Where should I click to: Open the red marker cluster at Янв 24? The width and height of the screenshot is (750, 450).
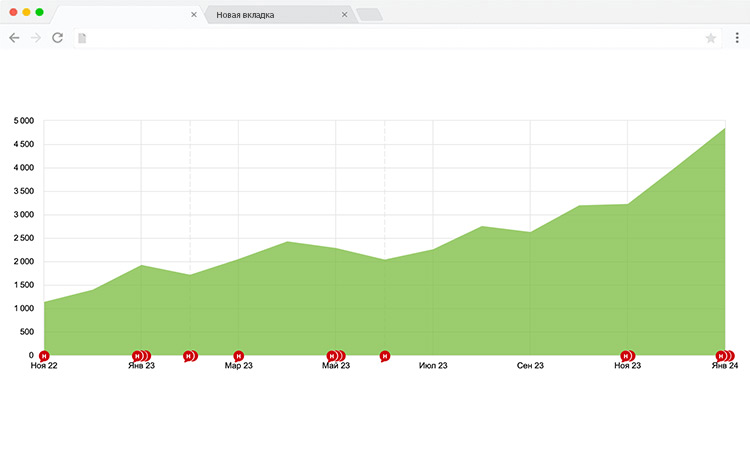pos(724,356)
